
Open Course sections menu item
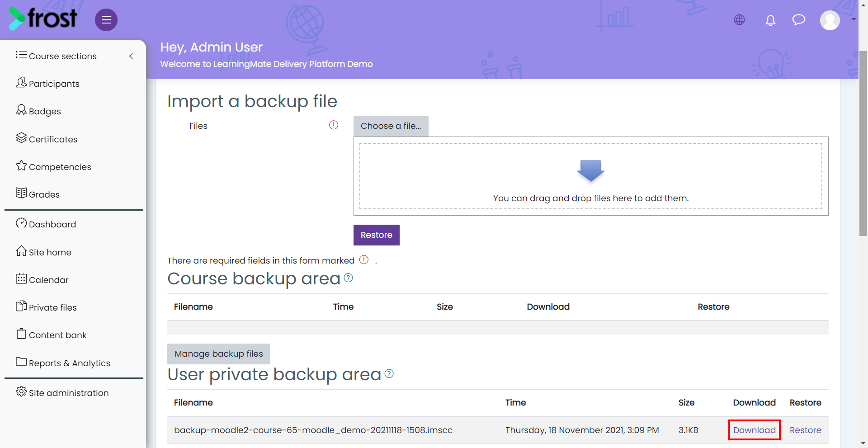(x=63, y=56)
